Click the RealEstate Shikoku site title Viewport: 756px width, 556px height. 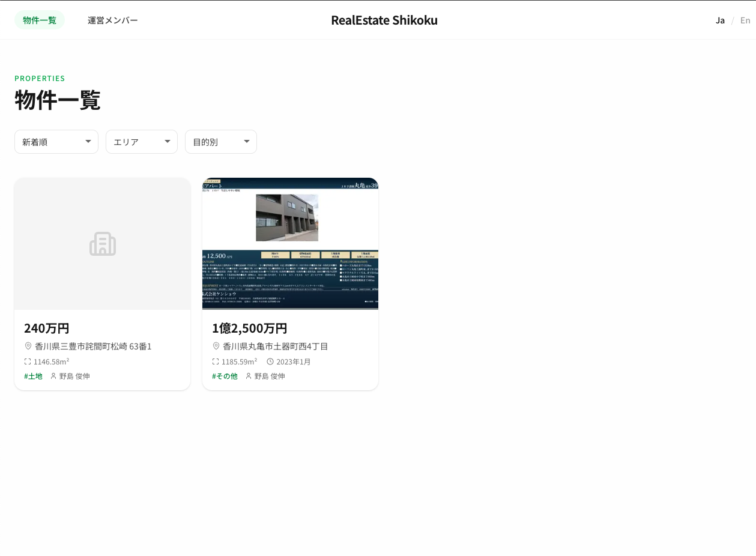pyautogui.click(x=384, y=20)
